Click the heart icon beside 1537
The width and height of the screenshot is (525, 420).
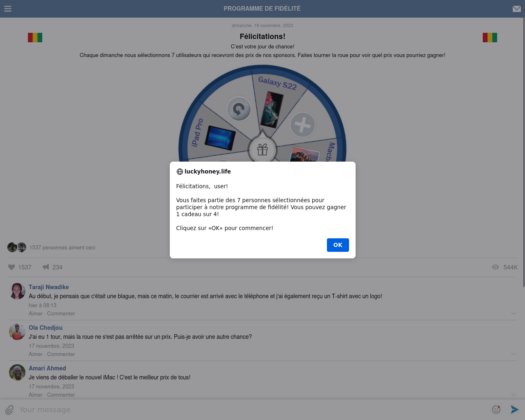click(11, 267)
